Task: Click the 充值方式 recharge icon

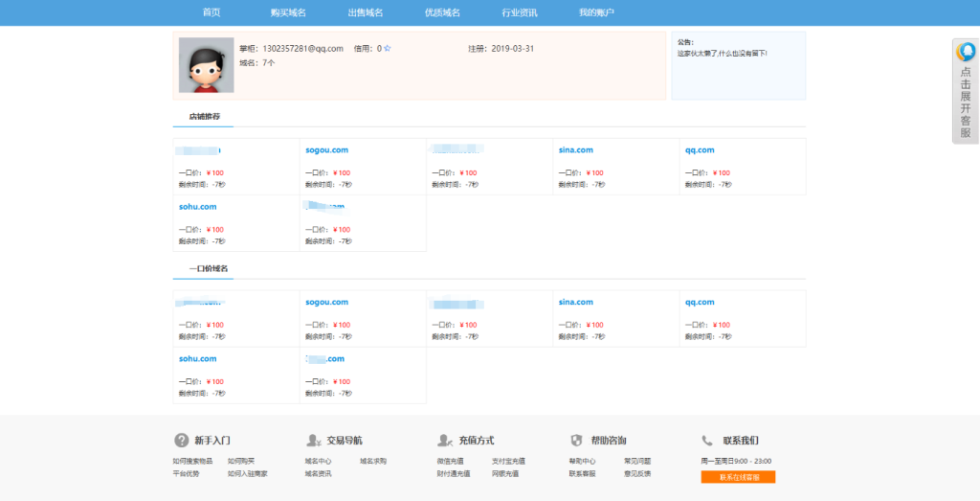Action: click(444, 441)
